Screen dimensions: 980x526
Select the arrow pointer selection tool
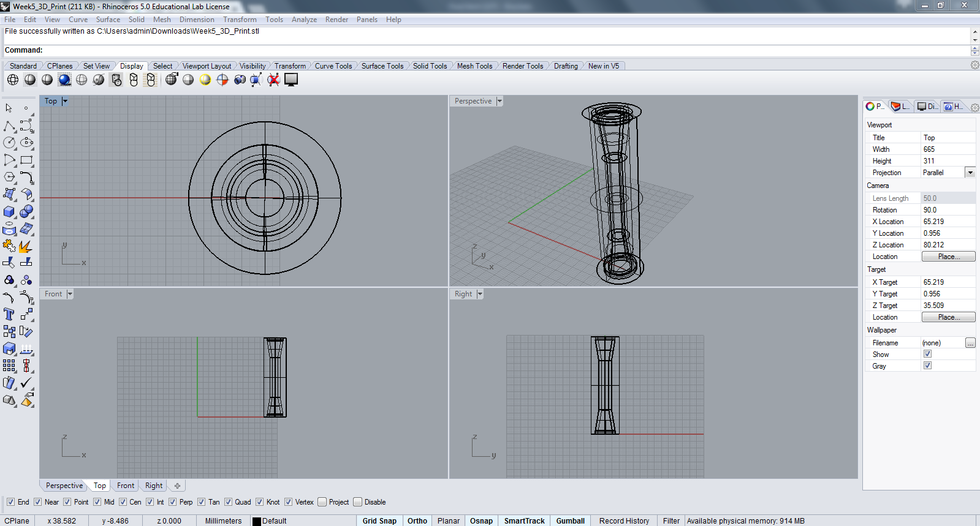click(9, 108)
